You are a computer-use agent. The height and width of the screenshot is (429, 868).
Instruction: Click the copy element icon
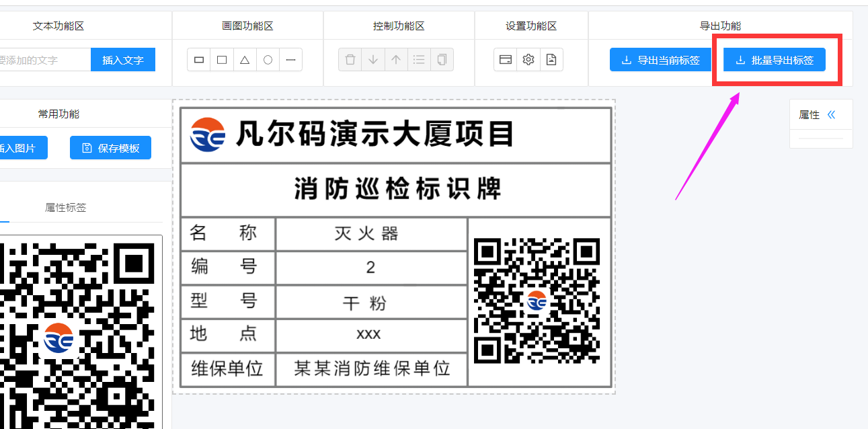click(442, 60)
